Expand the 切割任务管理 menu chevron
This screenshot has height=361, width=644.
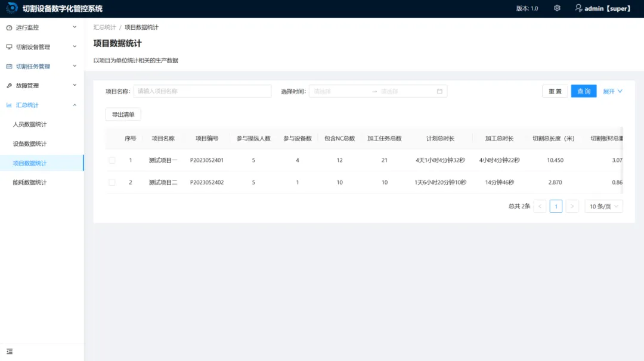[x=75, y=66]
